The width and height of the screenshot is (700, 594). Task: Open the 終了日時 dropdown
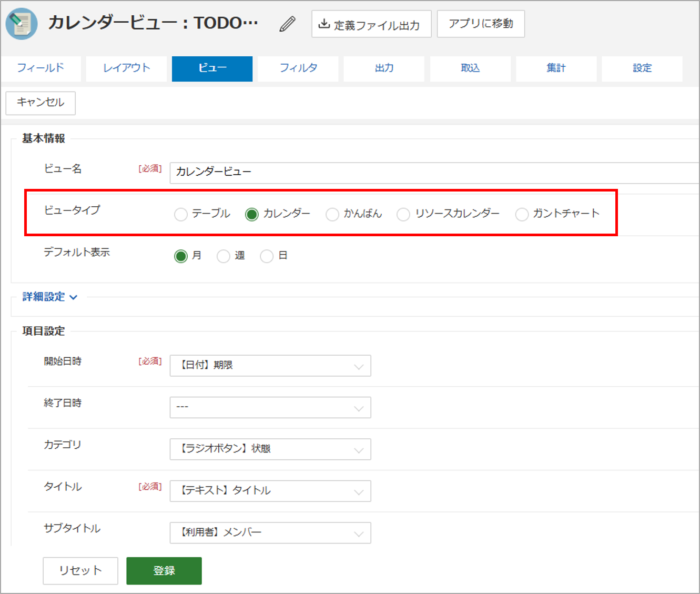click(x=270, y=407)
